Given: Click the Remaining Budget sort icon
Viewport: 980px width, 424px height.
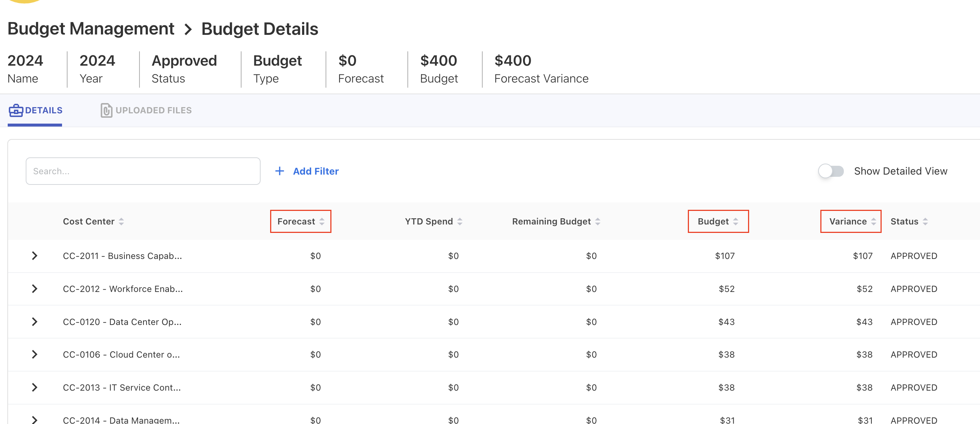Looking at the screenshot, I should click(x=598, y=221).
